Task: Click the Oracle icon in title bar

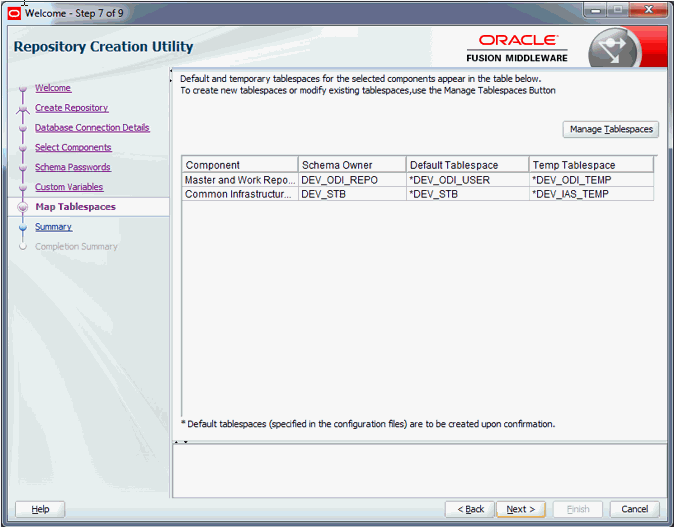Action: pyautogui.click(x=14, y=13)
